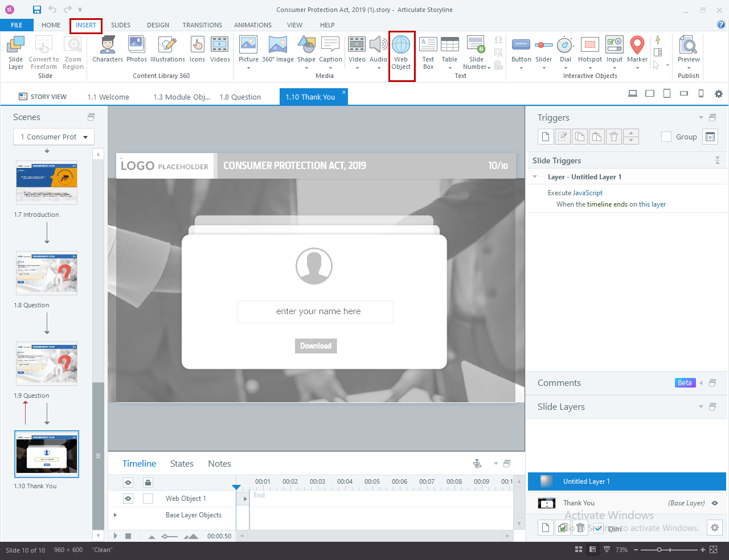
Task: Create a new trigger in the Triggers panel
Action: 545,137
